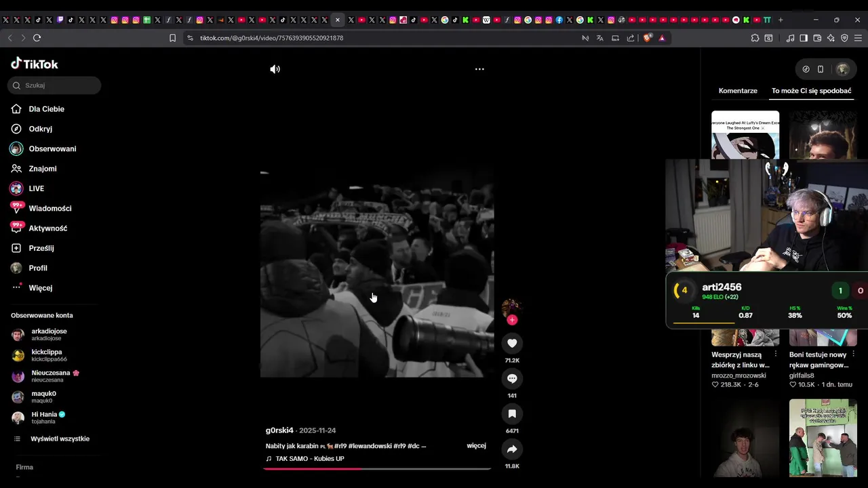Viewport: 868px width, 488px height.
Task: Share the video with the arrow icon
Action: pyautogui.click(x=512, y=449)
